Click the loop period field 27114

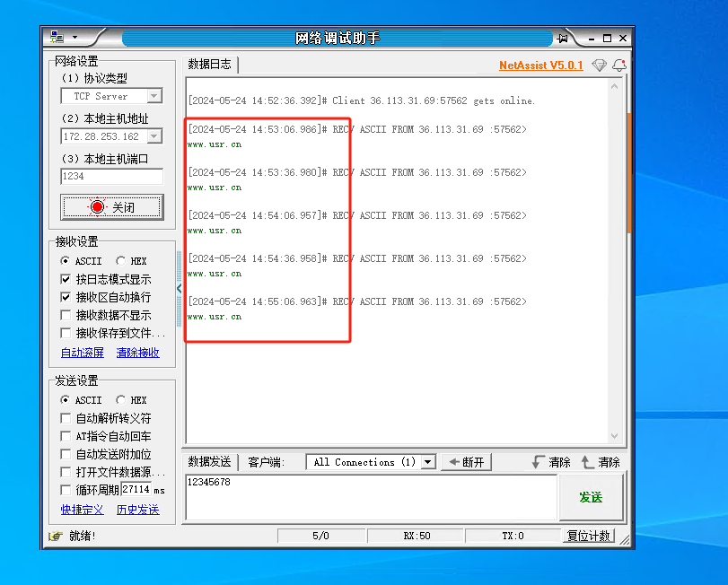tap(136, 489)
